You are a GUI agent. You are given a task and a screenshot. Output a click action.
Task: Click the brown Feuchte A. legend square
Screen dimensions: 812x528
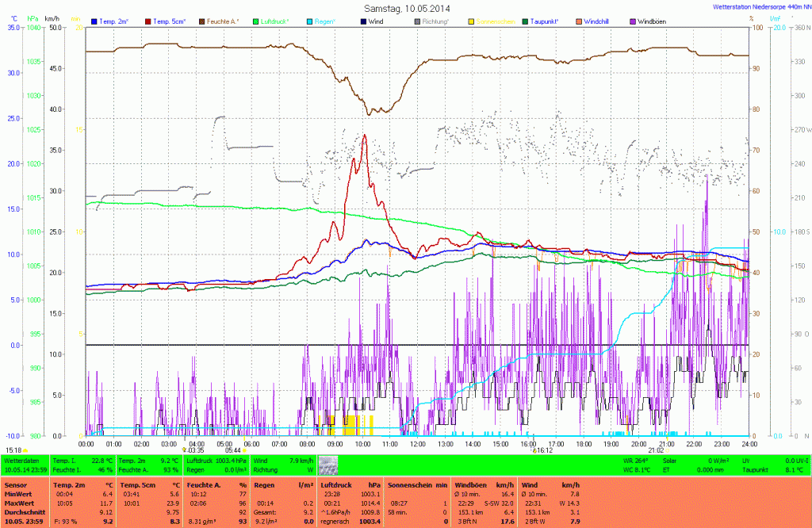(202, 21)
